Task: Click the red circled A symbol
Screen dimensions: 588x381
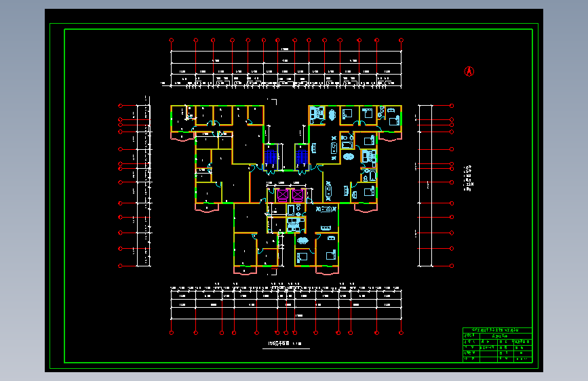Action: (x=469, y=71)
